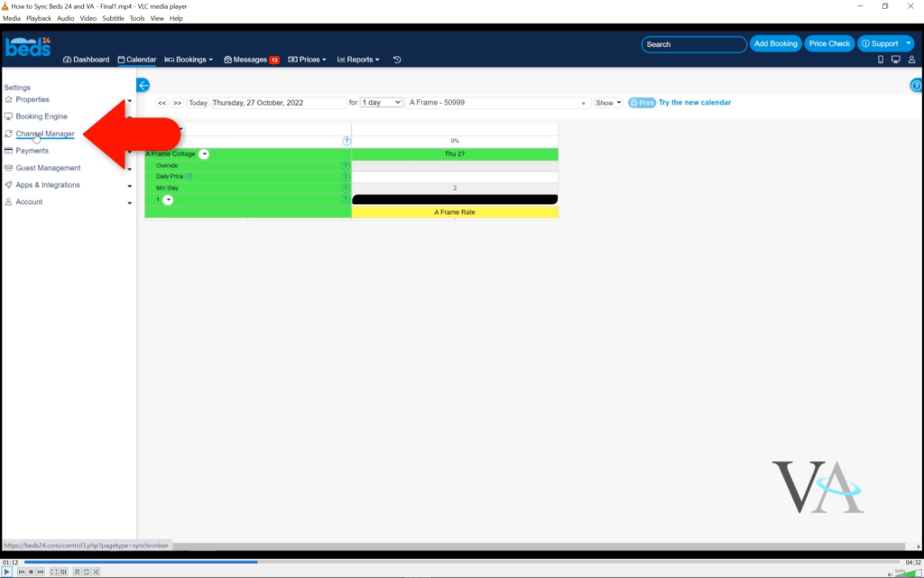Click the 'Try the new calendar' link
The width and height of the screenshot is (924, 578).
[x=695, y=102]
